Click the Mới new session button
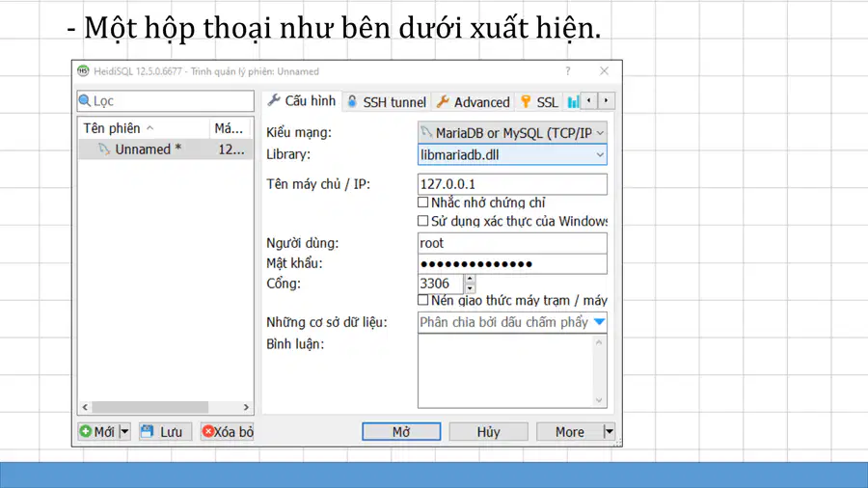868x488 pixels. 98,431
